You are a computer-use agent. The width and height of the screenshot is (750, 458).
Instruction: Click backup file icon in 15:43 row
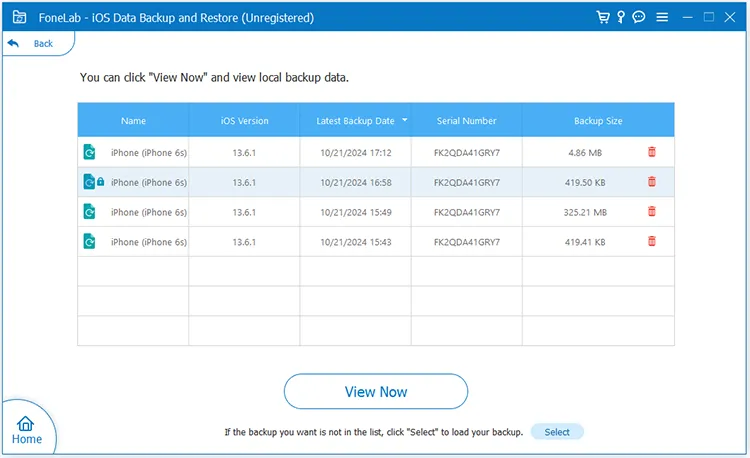(x=89, y=241)
